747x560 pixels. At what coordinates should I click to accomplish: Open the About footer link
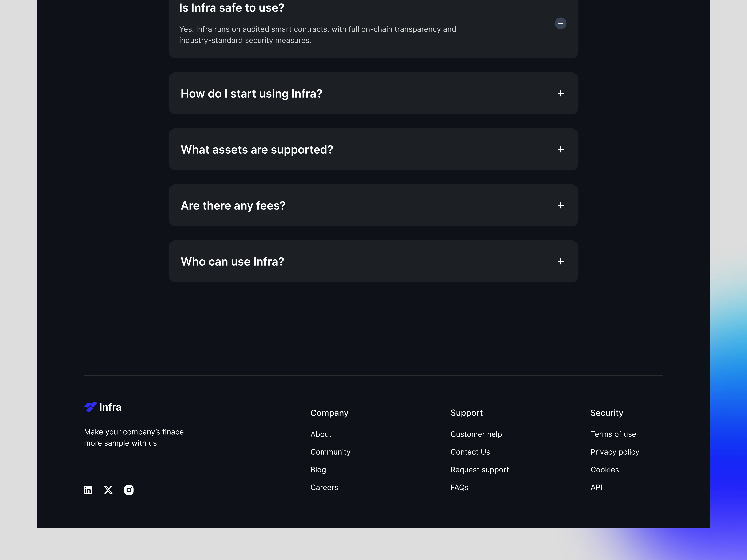click(x=321, y=434)
